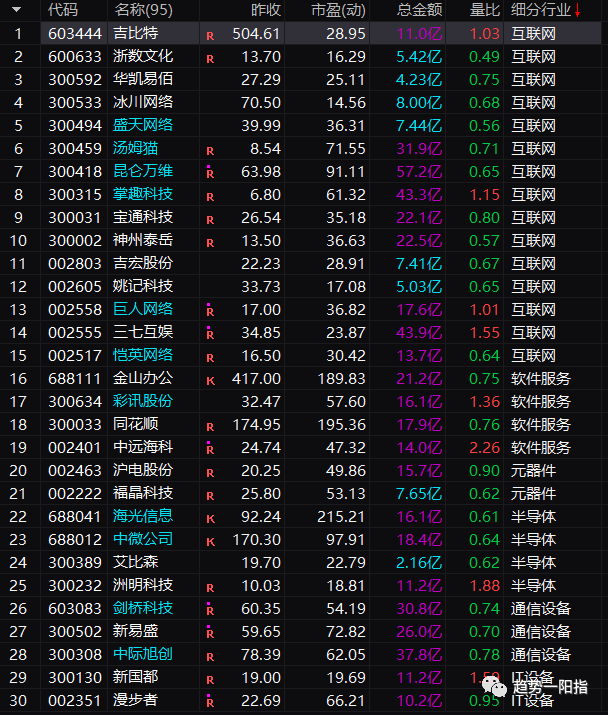Image resolution: width=608 pixels, height=715 pixels.
Task: Click the R marker on 浙数文化 row
Action: point(210,59)
